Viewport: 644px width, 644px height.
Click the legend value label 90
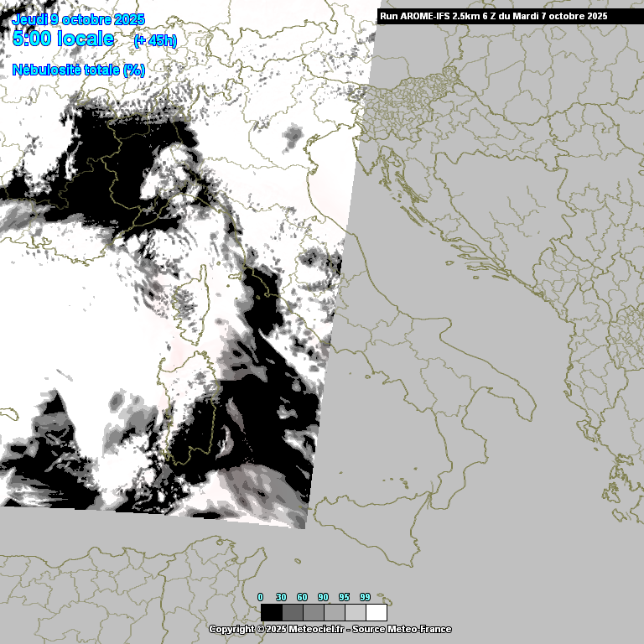click(323, 597)
